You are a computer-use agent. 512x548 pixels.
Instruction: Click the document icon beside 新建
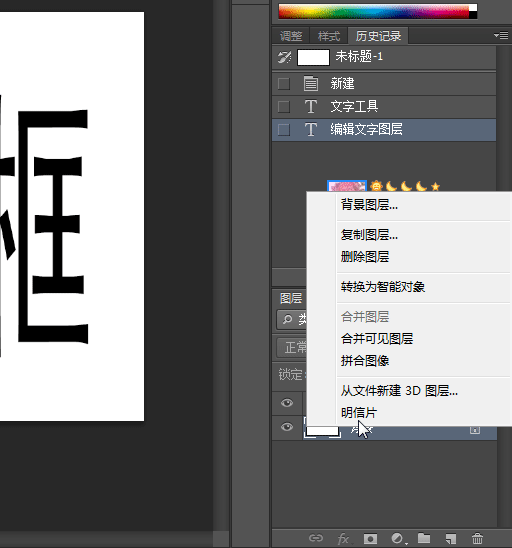pyautogui.click(x=311, y=84)
